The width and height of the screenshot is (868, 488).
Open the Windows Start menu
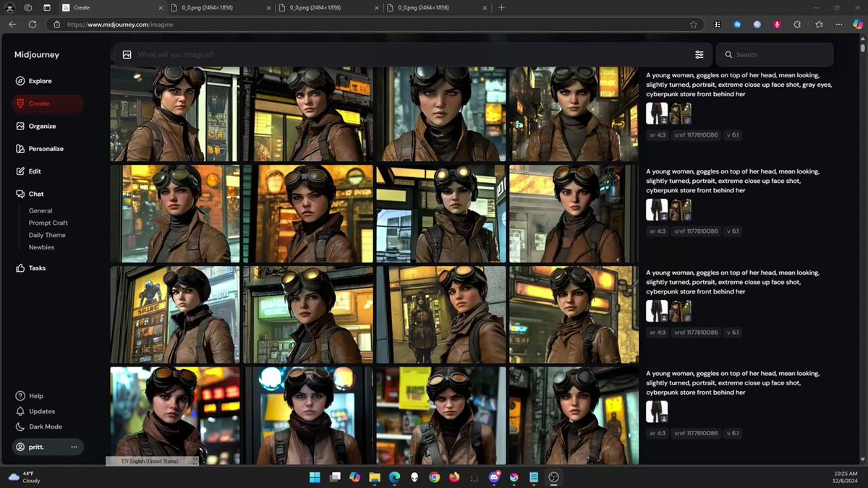(x=315, y=477)
